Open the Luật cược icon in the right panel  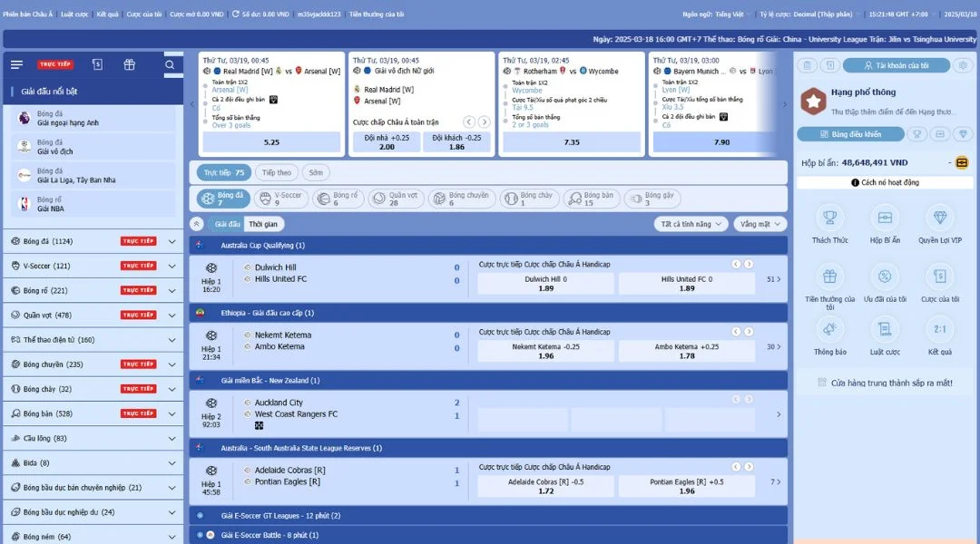(885, 329)
